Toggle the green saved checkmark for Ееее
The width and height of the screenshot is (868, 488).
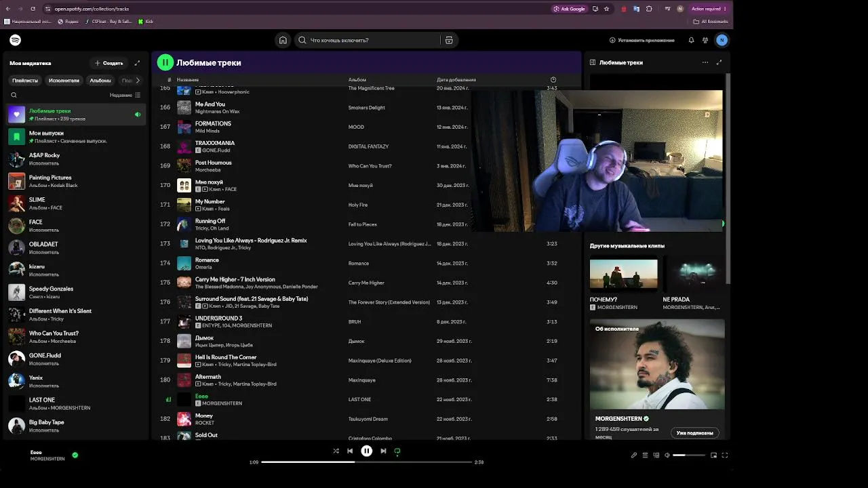75,455
